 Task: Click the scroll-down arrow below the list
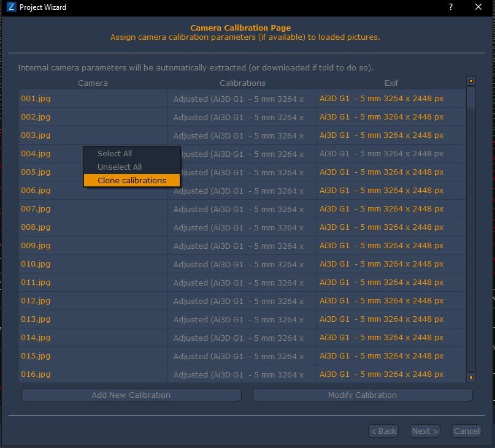tap(471, 378)
